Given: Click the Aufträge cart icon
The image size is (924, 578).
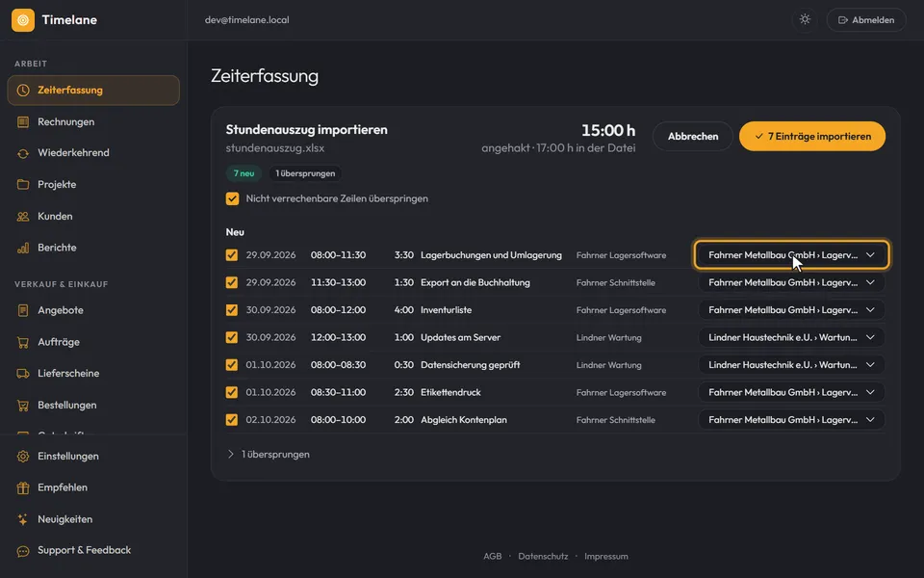Looking at the screenshot, I should pos(23,342).
